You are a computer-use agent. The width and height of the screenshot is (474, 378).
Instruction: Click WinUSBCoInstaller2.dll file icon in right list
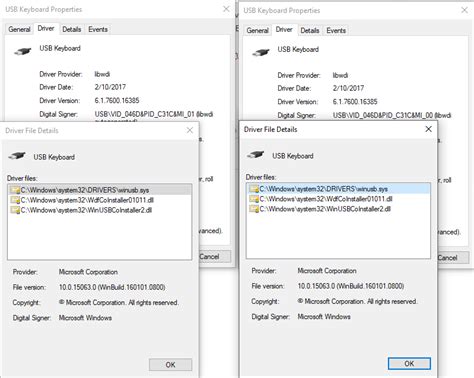pos(254,209)
